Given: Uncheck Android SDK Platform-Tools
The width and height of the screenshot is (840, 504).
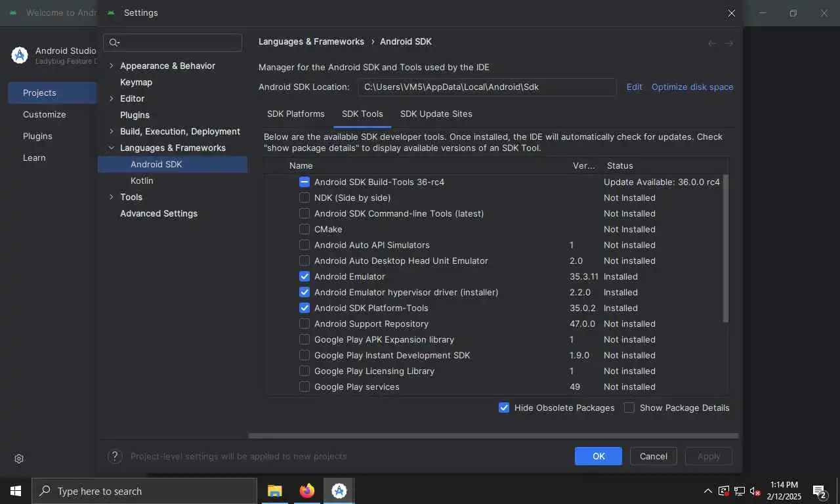Looking at the screenshot, I should pos(304,308).
